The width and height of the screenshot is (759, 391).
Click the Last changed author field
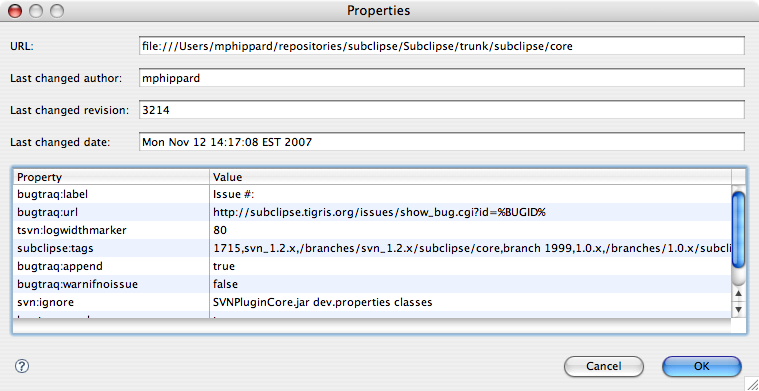441,78
